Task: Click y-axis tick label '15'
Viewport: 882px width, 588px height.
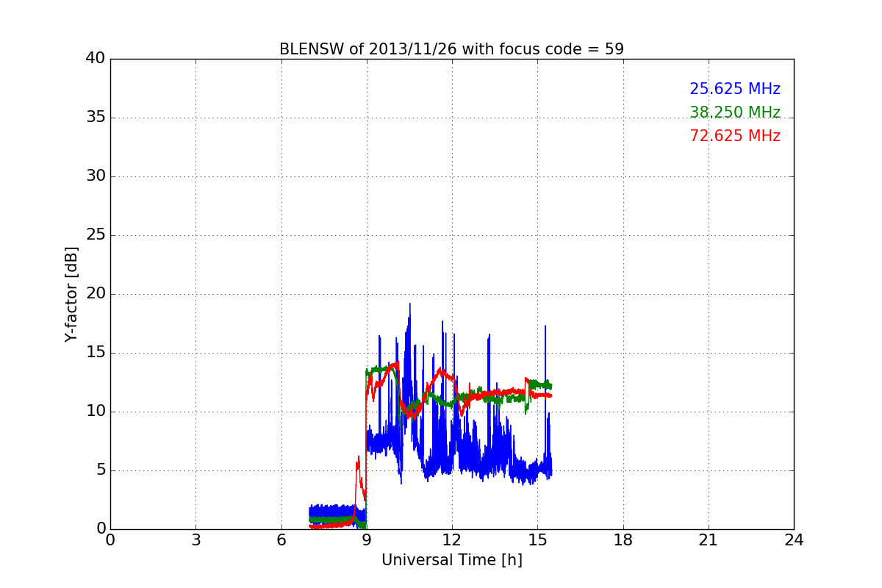Action: click(x=96, y=353)
